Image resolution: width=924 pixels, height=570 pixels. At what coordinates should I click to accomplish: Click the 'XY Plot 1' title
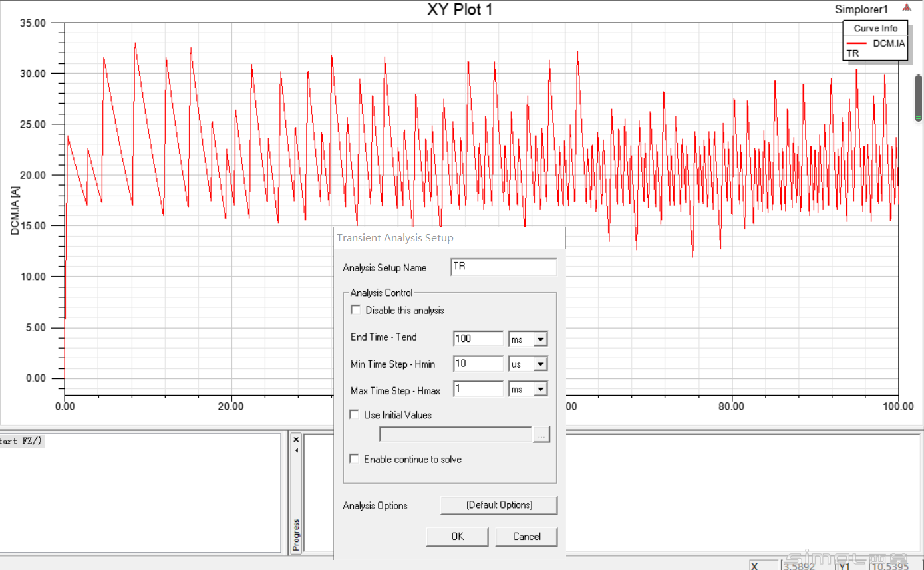pyautogui.click(x=460, y=10)
